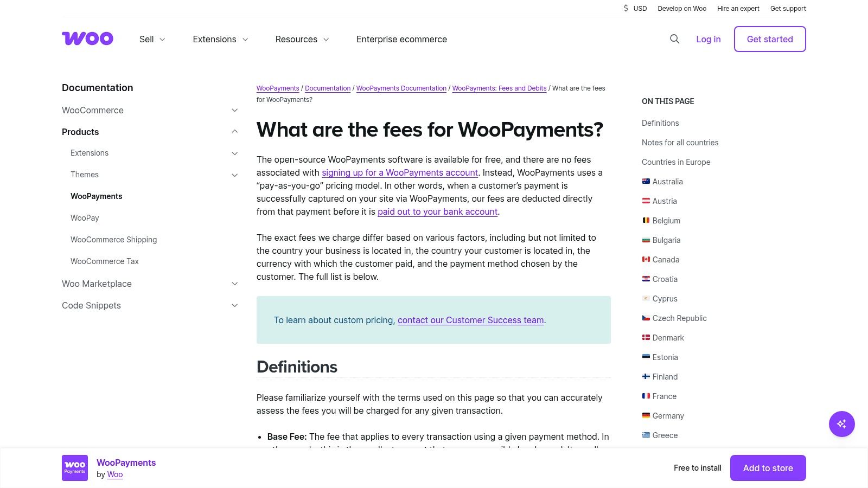
Task: Expand the Code Snippets section chevron
Action: (x=235, y=305)
